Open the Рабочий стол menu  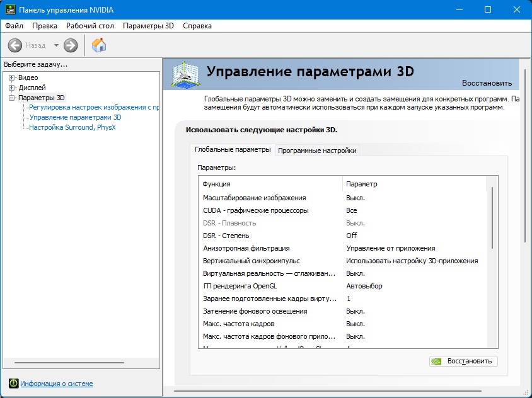[x=90, y=26]
